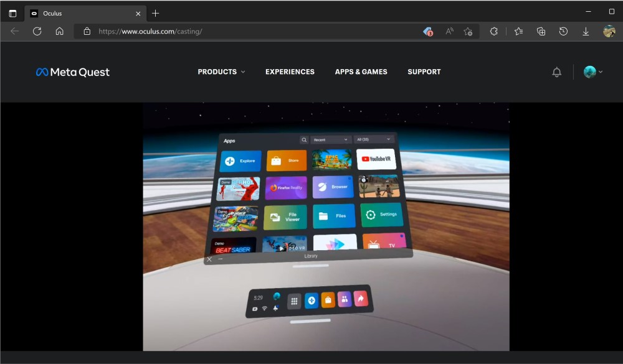
Task: Open browser History
Action: [x=563, y=31]
